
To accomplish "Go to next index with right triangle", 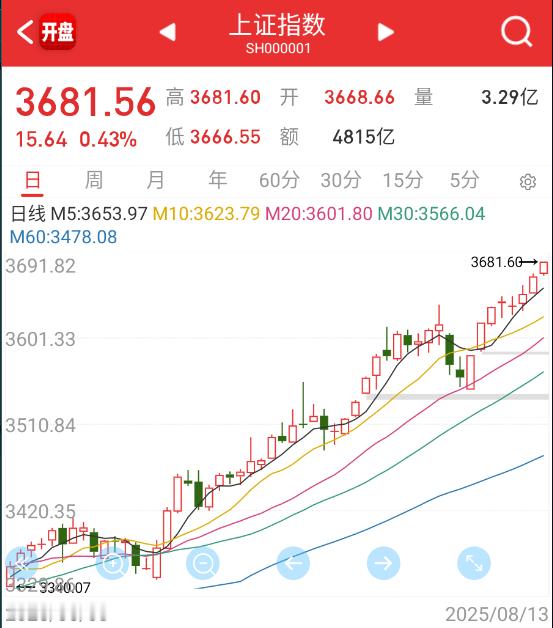I will click(x=386, y=32).
